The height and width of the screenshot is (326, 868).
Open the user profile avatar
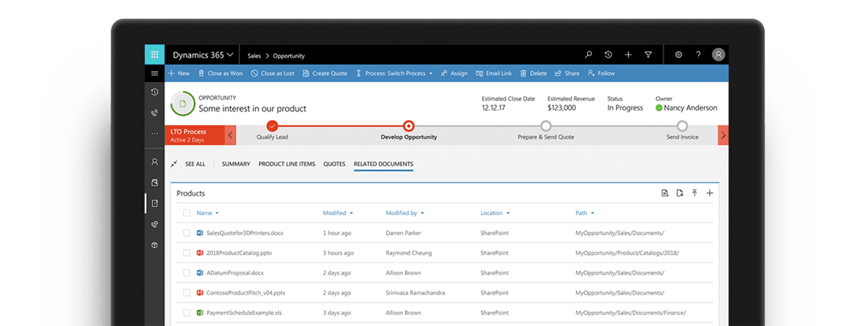718,55
